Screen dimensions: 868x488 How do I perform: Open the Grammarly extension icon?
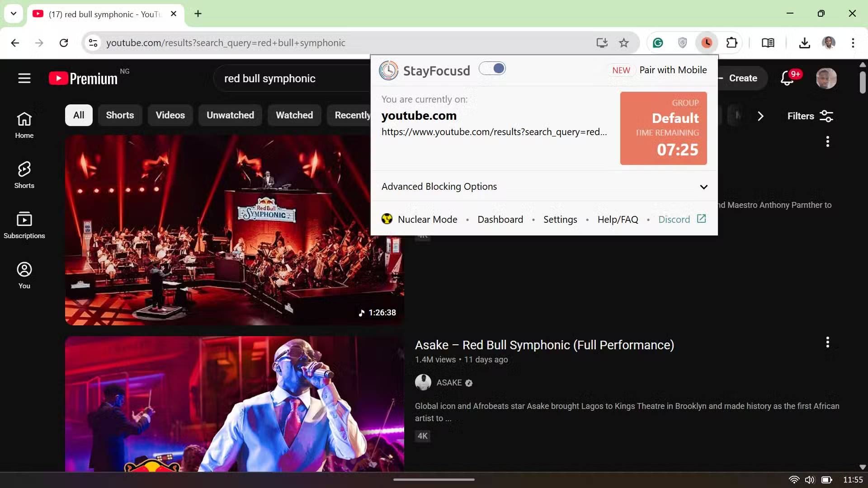658,43
